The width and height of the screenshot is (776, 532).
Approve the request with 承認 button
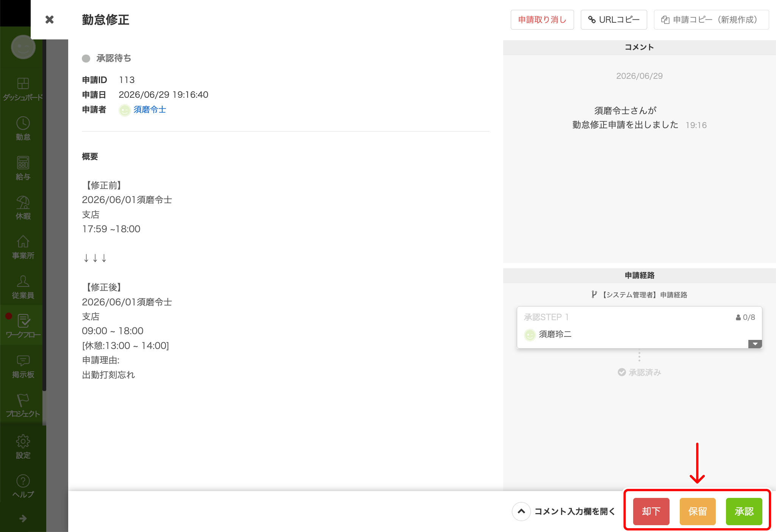(x=744, y=512)
